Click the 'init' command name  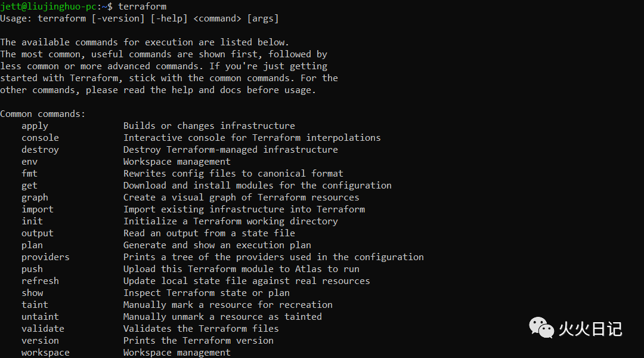tap(32, 221)
